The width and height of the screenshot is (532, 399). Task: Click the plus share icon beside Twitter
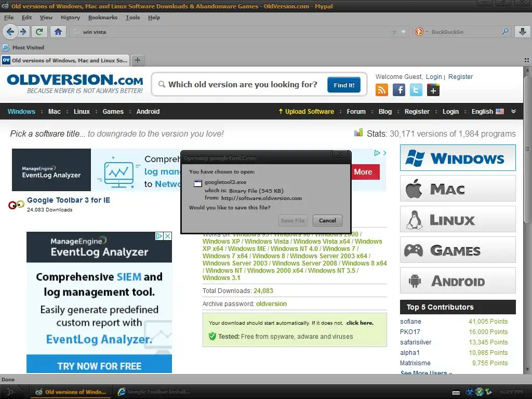click(x=433, y=90)
